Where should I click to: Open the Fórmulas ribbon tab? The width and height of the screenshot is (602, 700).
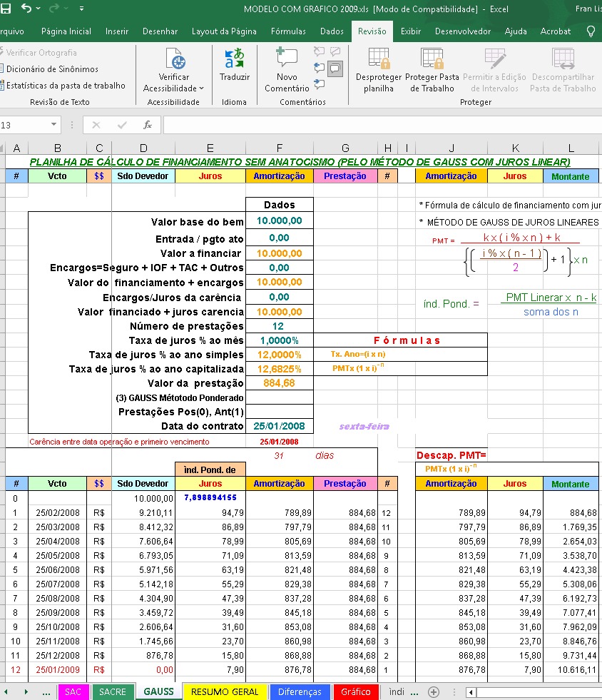pos(288,31)
